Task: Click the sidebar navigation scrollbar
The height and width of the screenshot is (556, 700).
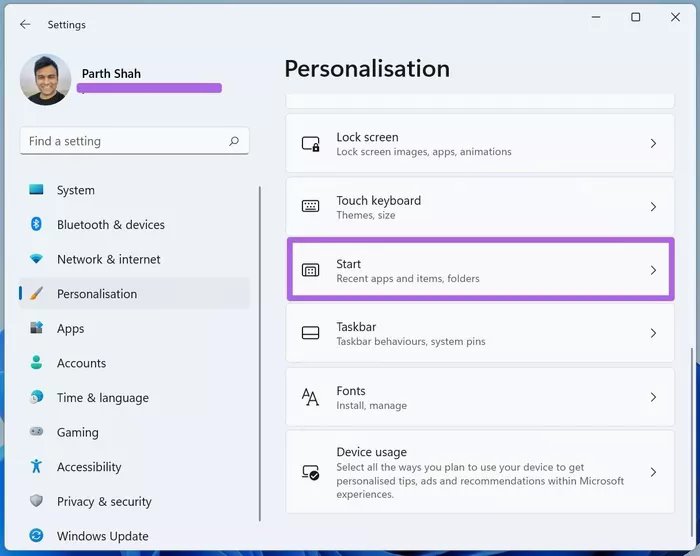Action: click(x=259, y=354)
